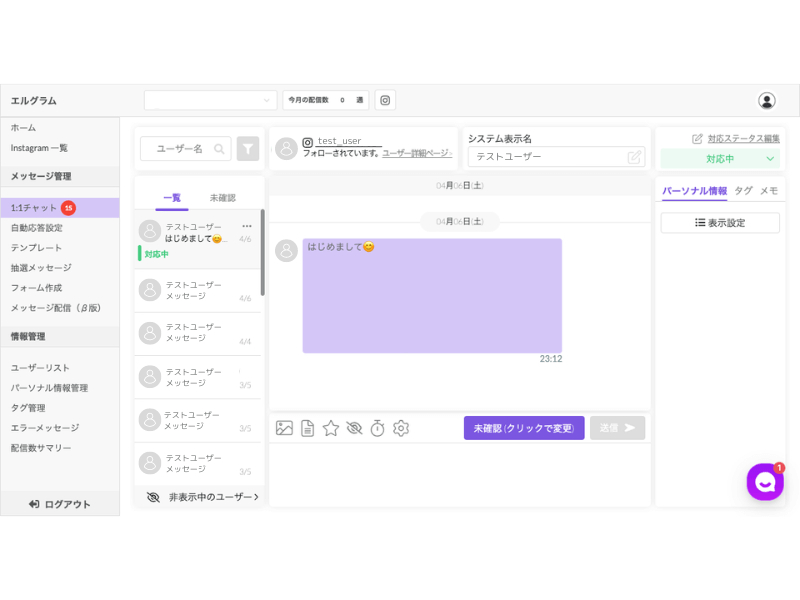Screen dimensions: 800x600
Task: Click the 送信 send button
Action: [617, 428]
